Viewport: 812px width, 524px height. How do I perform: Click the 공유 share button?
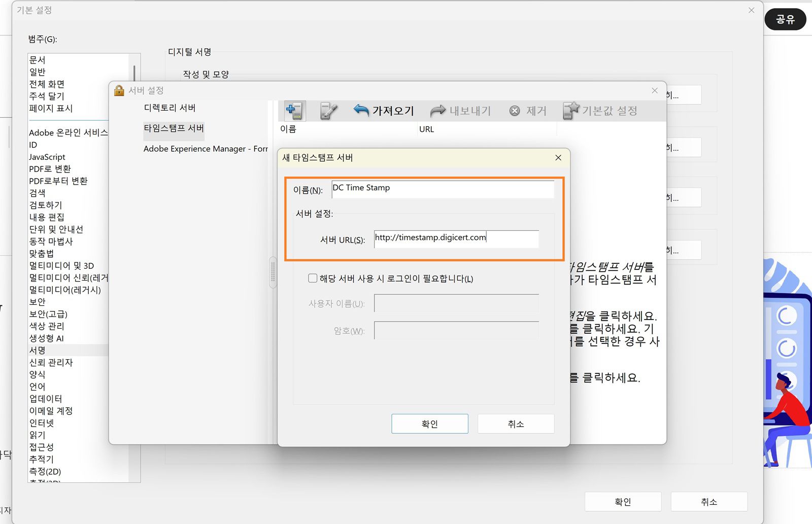785,19
